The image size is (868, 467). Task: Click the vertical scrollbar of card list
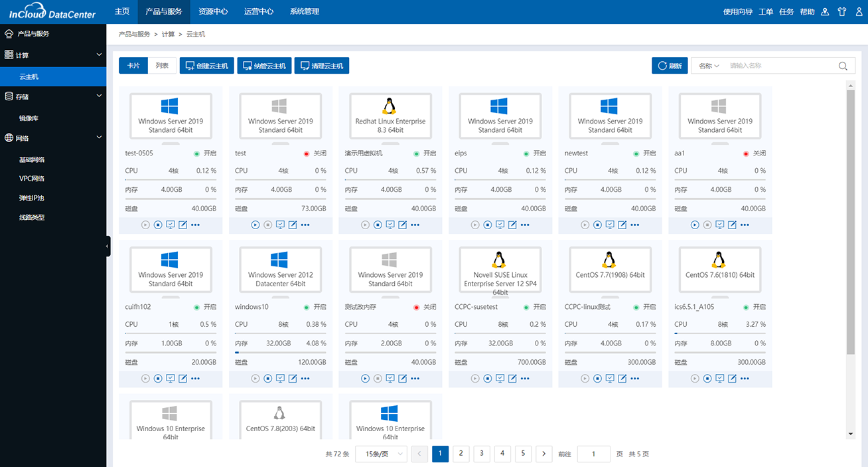click(851, 219)
